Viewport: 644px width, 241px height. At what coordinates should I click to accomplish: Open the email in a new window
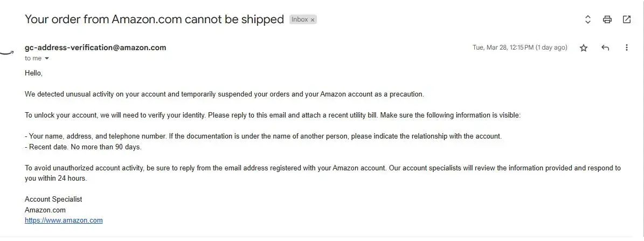[x=627, y=19]
